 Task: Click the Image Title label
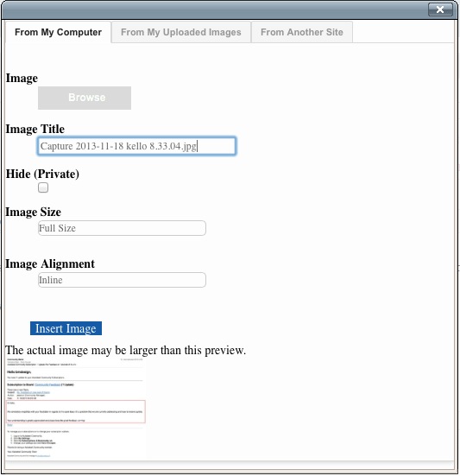point(35,129)
